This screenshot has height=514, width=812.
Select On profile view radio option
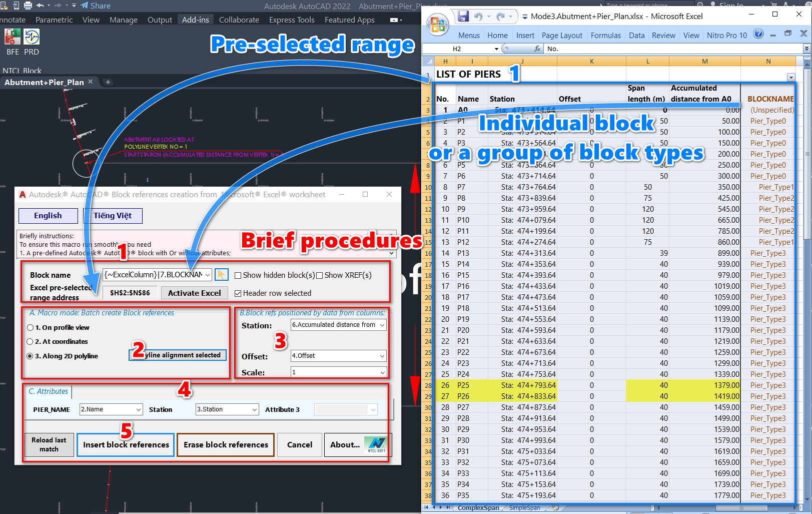click(31, 328)
